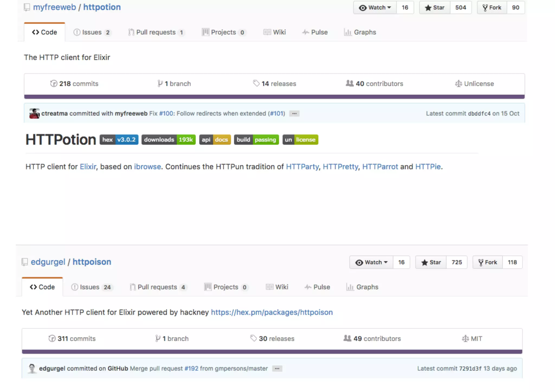
Task: Star the httpotion repository
Action: coord(435,8)
